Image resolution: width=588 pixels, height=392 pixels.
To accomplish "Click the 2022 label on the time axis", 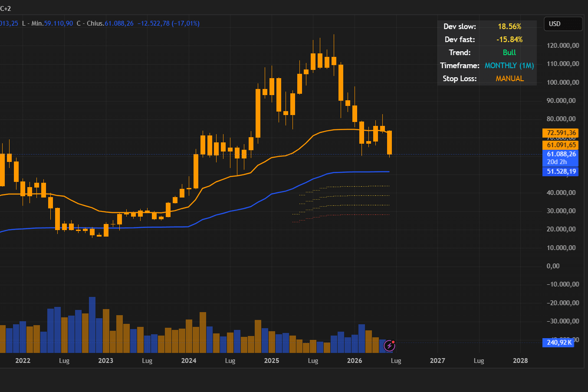I will click(23, 361).
